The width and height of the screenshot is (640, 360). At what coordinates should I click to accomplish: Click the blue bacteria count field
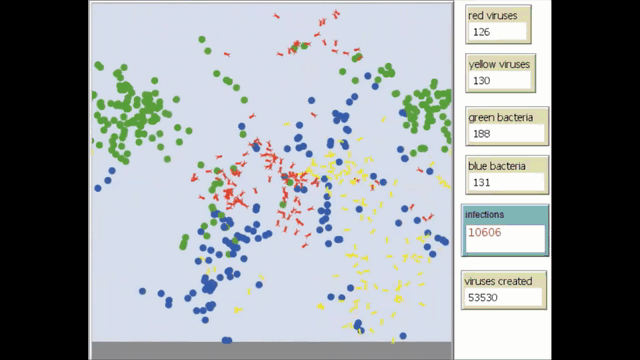tap(506, 182)
